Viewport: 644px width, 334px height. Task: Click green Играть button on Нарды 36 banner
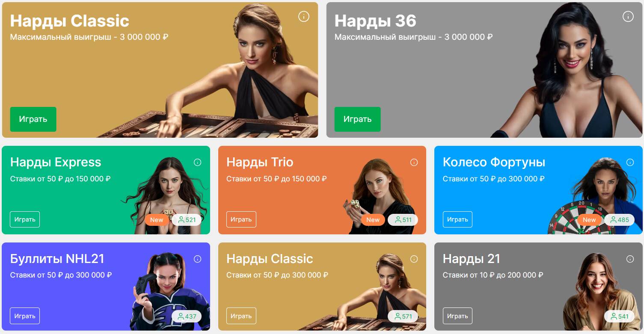coord(357,119)
